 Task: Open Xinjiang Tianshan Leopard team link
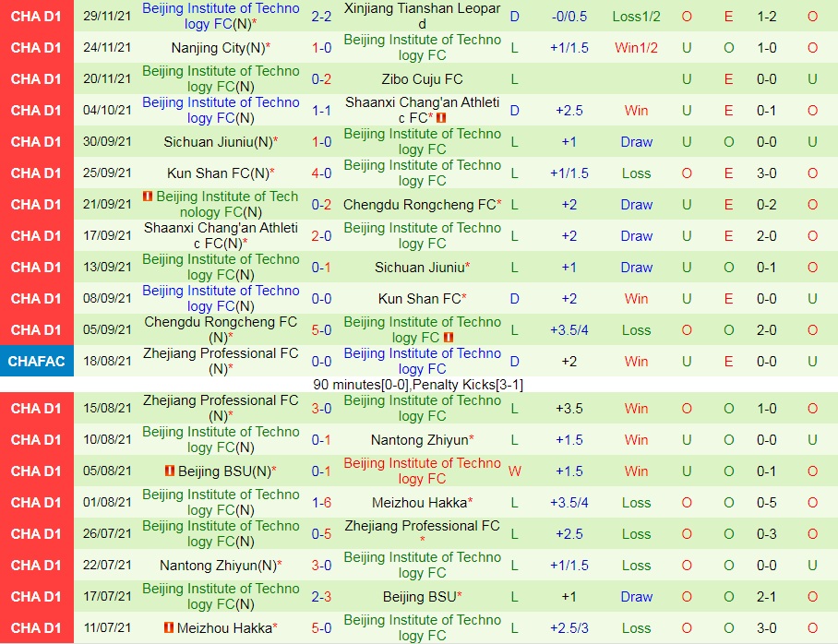[422, 16]
